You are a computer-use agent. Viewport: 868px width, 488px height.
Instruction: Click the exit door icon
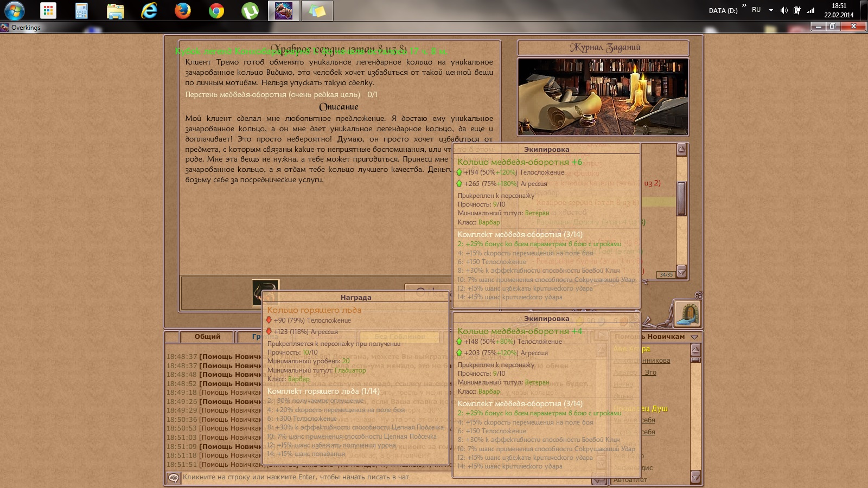pyautogui.click(x=687, y=313)
